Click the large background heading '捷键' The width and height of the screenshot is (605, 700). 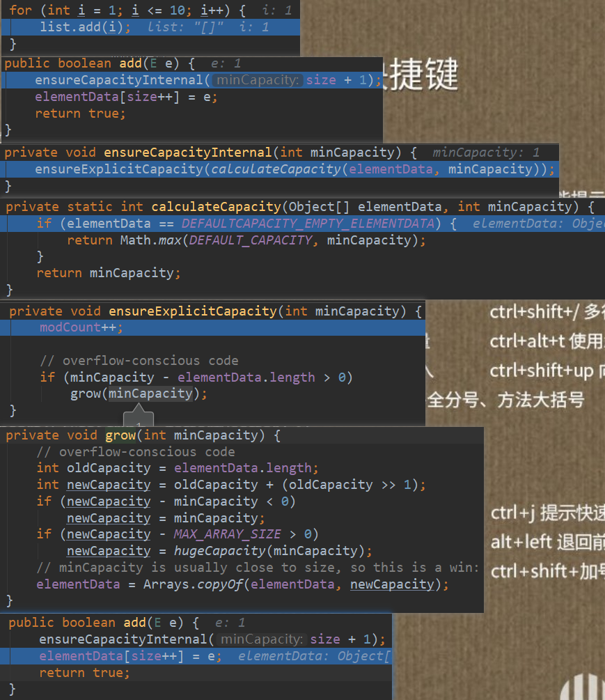423,75
